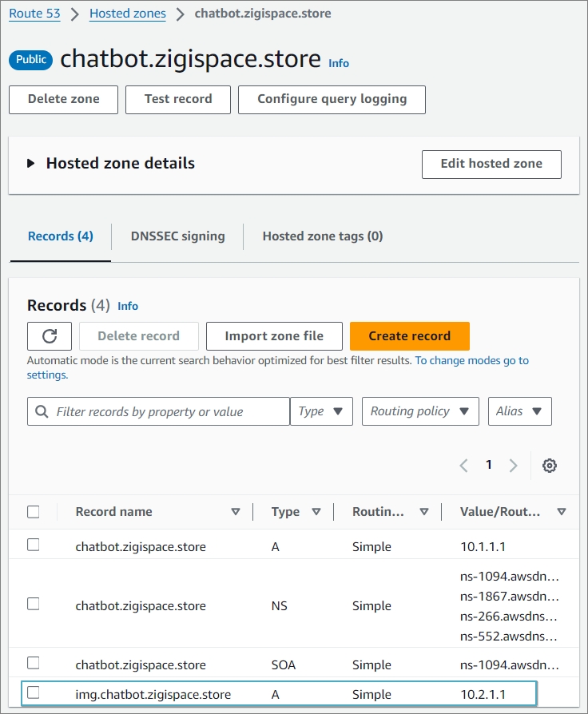The height and width of the screenshot is (714, 588).
Task: Click the orange Create record button
Action: pyautogui.click(x=410, y=336)
